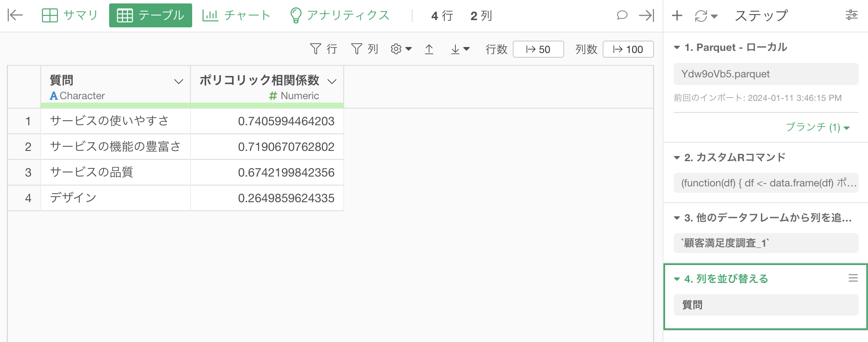Add a new step with the plus icon
The width and height of the screenshot is (868, 342).
(x=677, y=16)
